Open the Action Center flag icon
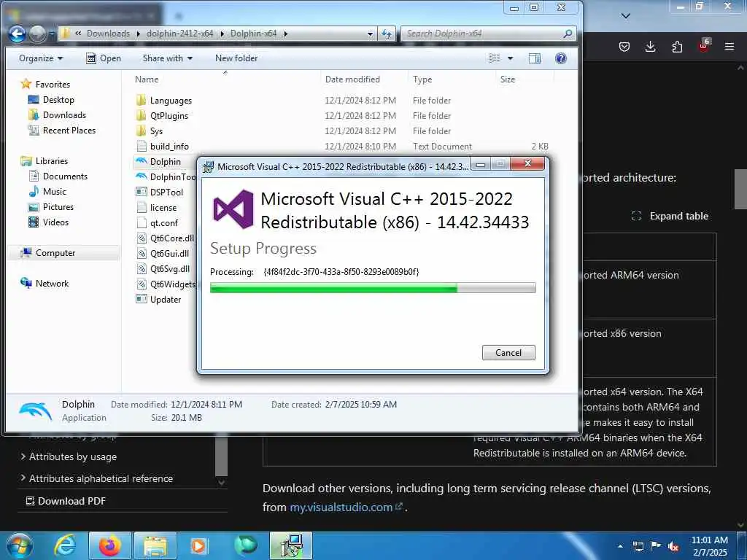 click(x=656, y=546)
